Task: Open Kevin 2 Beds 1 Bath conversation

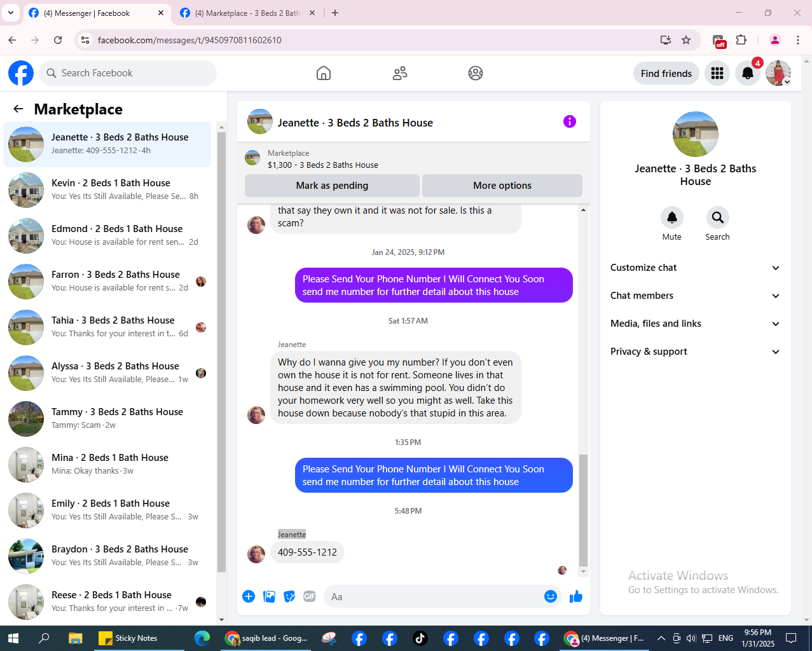Action: click(107, 190)
